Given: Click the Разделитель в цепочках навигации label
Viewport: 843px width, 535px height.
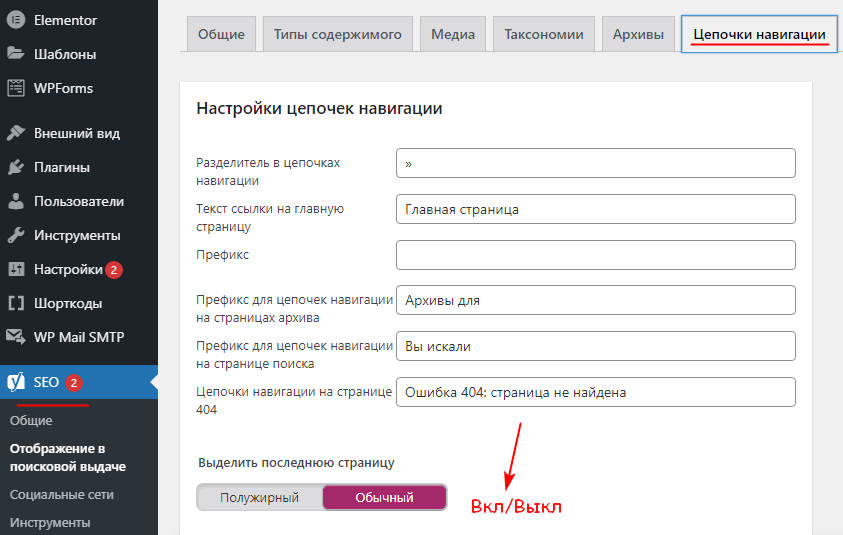Looking at the screenshot, I should click(x=268, y=172).
